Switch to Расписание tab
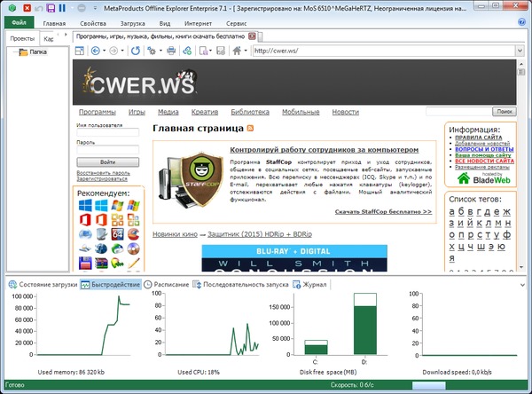This screenshot has width=532, height=394. coord(167,284)
